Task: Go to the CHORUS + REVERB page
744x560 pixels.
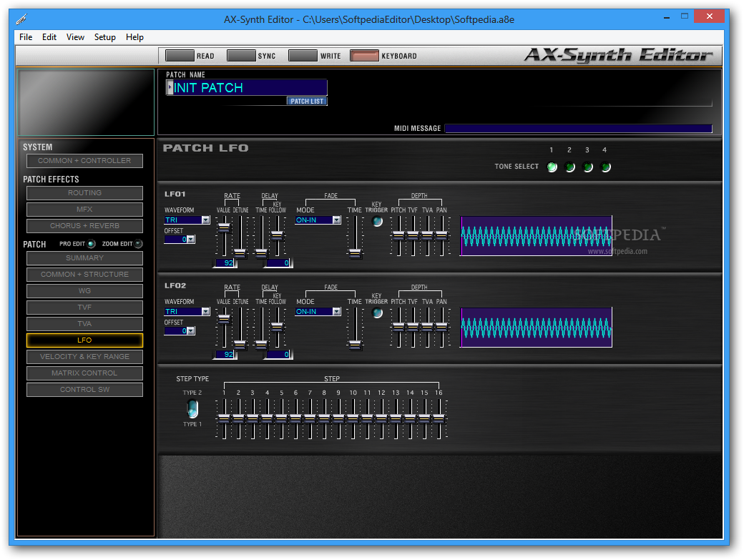Action: 84,226
